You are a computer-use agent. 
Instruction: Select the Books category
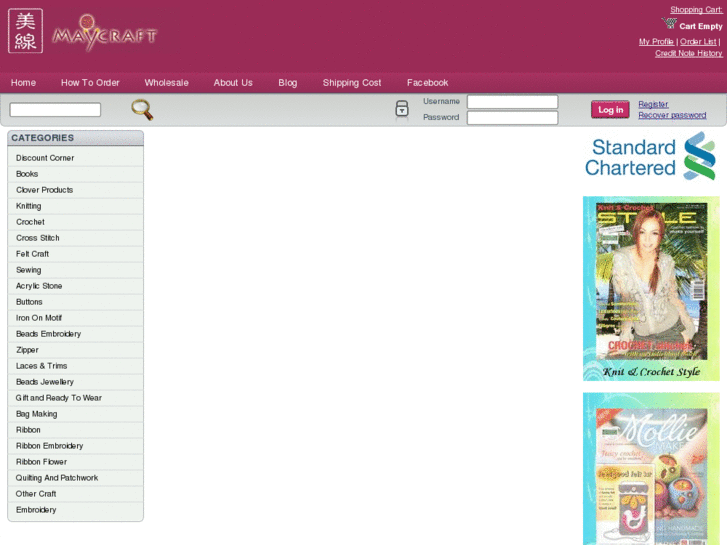(x=76, y=174)
